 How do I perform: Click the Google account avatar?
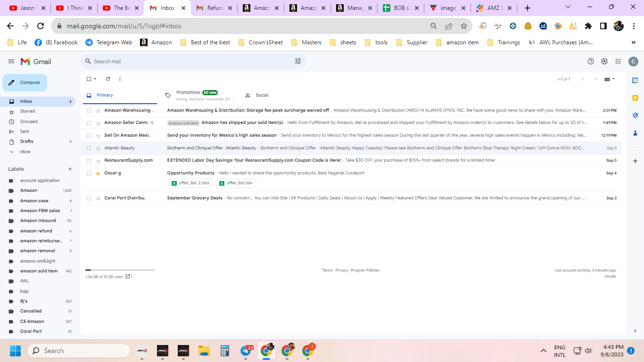(633, 61)
